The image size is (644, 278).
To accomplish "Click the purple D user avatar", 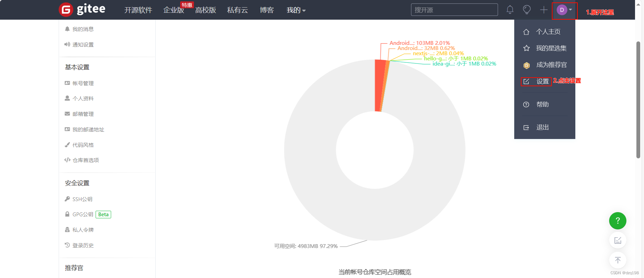I will pos(562,10).
